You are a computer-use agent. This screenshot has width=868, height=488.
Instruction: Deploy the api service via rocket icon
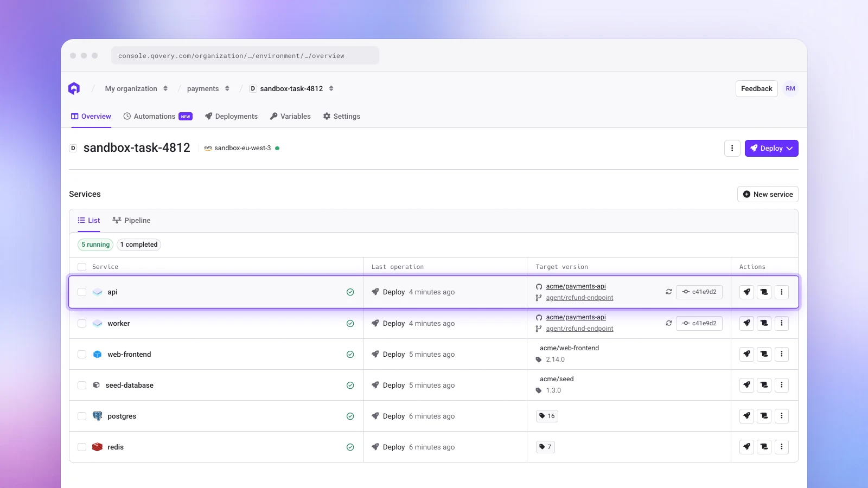(747, 292)
